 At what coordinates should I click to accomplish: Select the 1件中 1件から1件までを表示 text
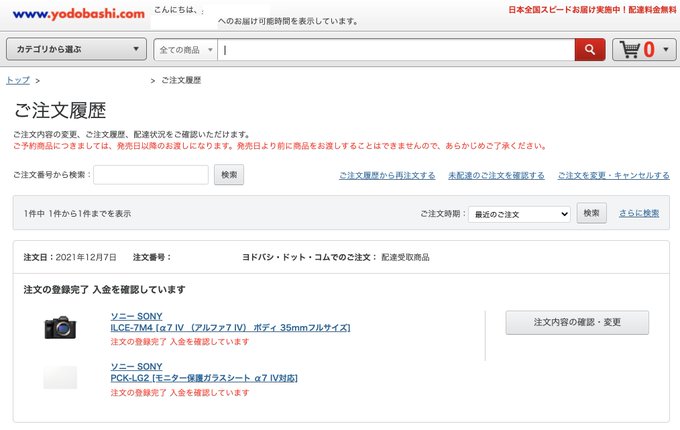tap(77, 214)
